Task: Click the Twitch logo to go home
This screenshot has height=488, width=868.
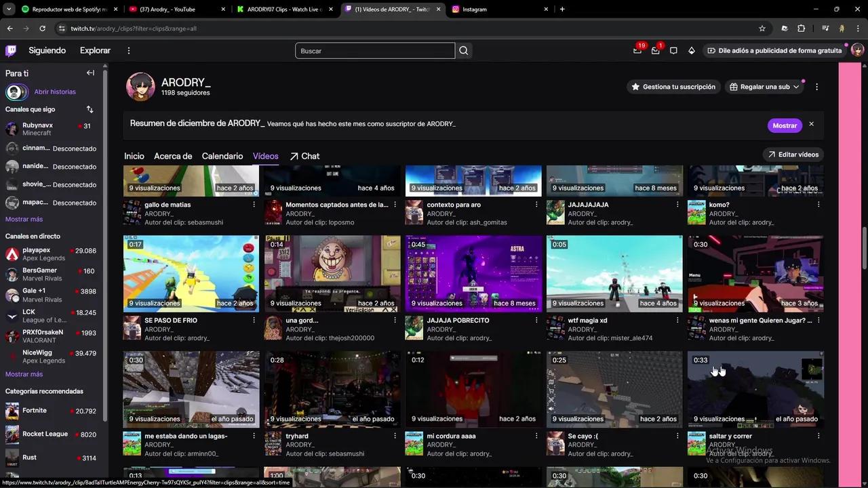Action: tap(11, 50)
